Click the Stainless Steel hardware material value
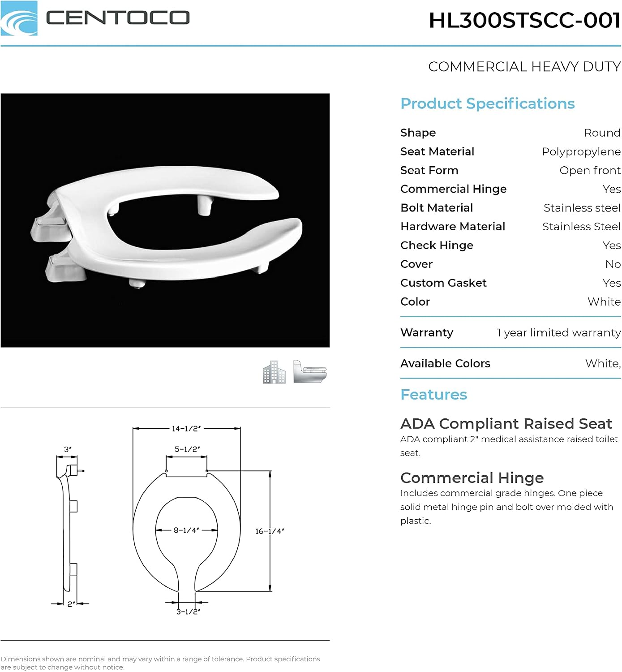Viewport: 622px width, 672px height. (x=581, y=227)
